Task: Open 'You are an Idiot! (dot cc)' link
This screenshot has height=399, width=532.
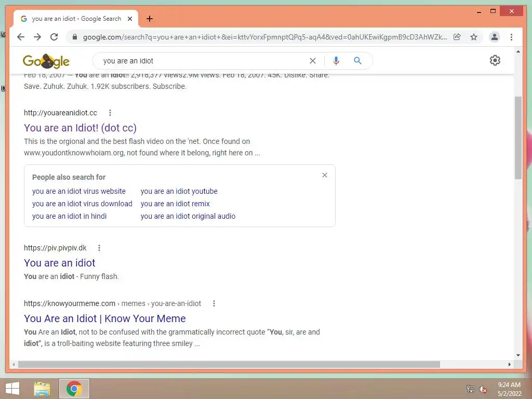Action: tap(80, 128)
